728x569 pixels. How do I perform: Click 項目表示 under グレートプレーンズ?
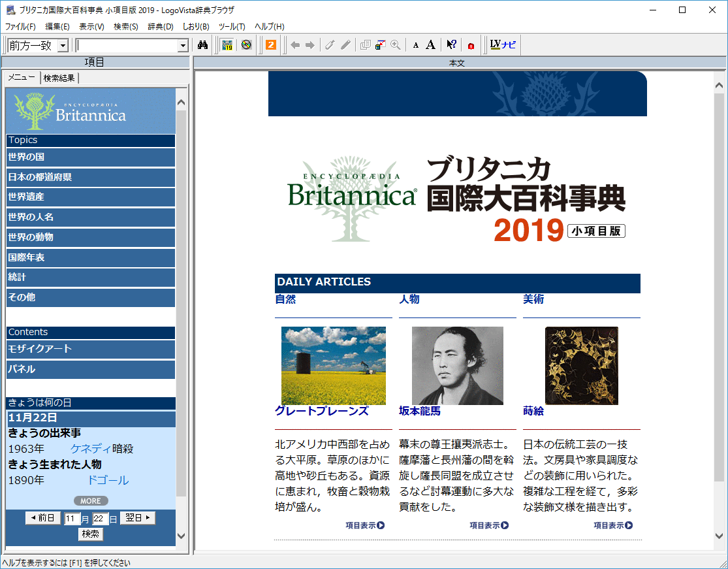[x=365, y=525]
